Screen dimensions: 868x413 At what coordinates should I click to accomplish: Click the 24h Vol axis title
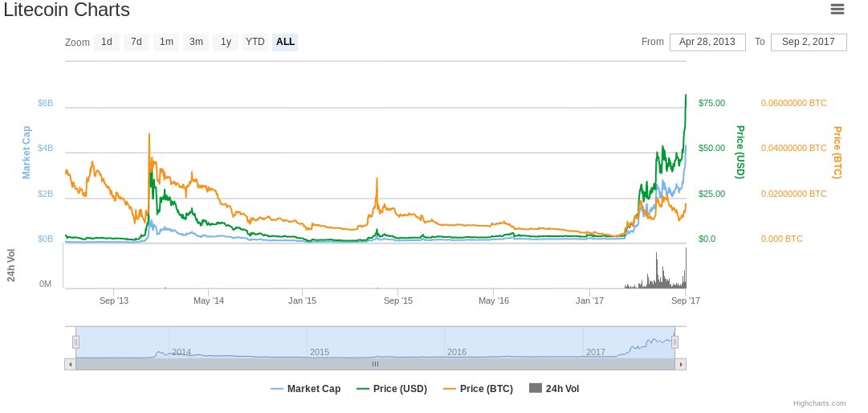pyautogui.click(x=11, y=266)
